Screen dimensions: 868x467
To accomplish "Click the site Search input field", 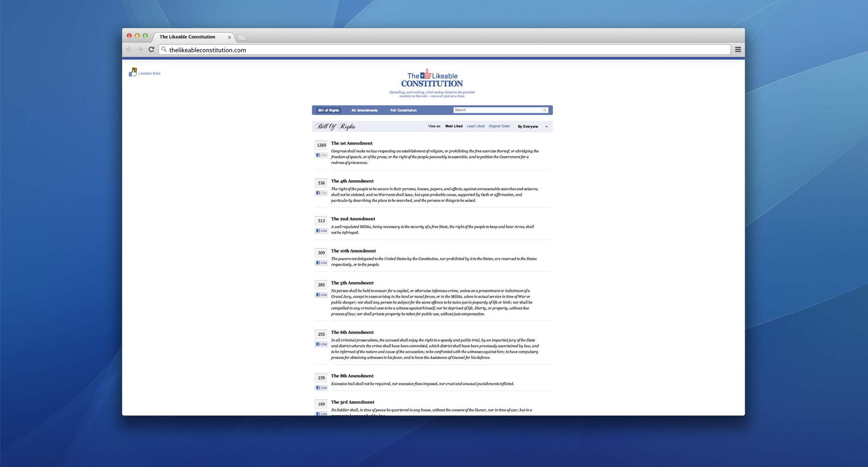I will pos(497,110).
